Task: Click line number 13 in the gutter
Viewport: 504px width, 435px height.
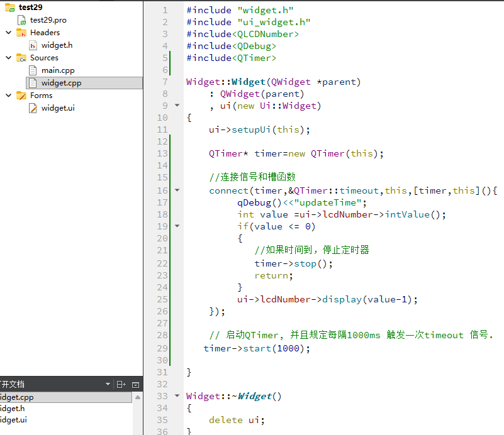Action: 162,153
